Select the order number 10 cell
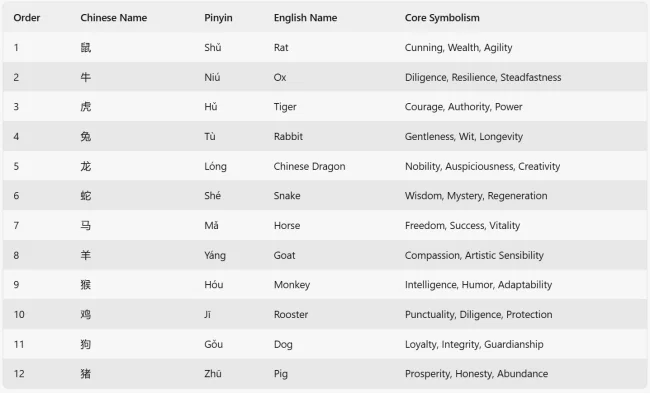Image resolution: width=650 pixels, height=394 pixels. click(x=19, y=314)
